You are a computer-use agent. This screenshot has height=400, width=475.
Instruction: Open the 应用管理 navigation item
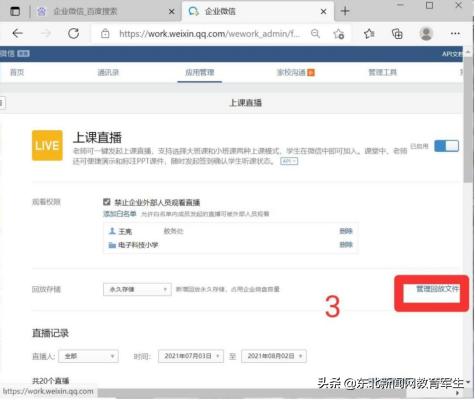(199, 72)
